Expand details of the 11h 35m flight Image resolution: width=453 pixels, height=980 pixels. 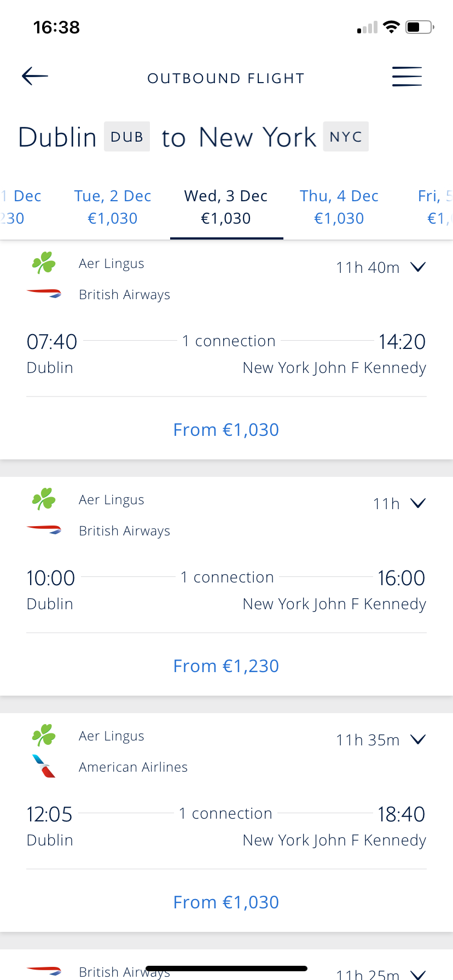(418, 739)
